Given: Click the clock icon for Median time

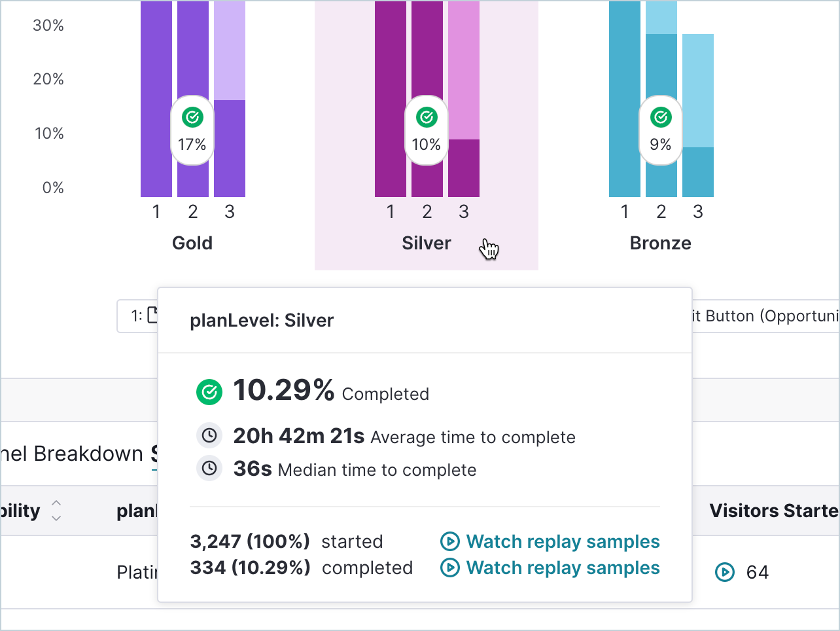Looking at the screenshot, I should tap(209, 468).
